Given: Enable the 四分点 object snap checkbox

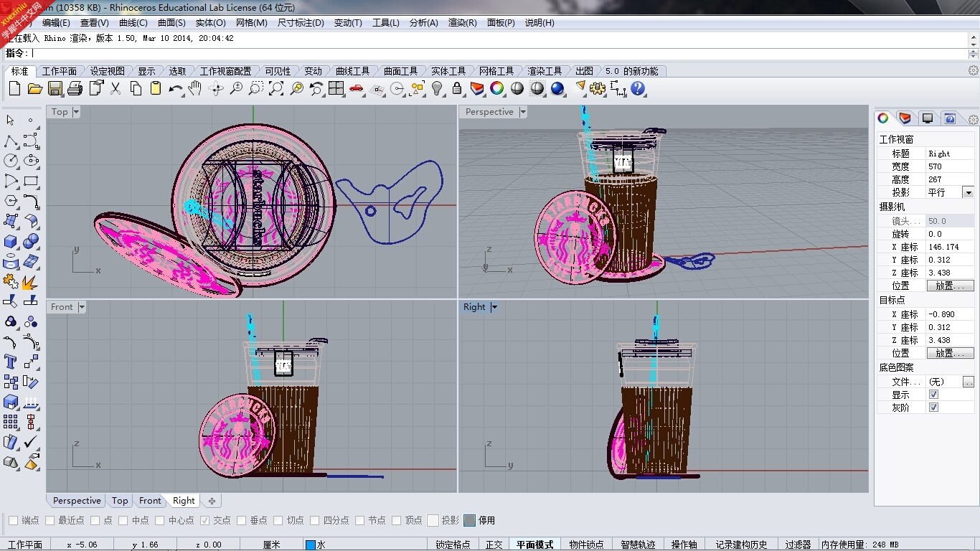Looking at the screenshot, I should point(315,520).
